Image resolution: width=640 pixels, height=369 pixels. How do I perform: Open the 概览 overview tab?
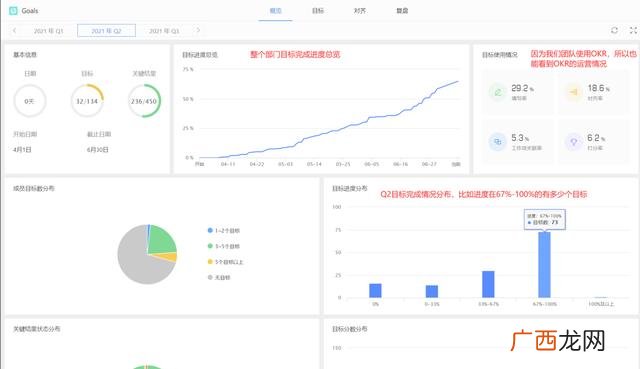point(276,11)
